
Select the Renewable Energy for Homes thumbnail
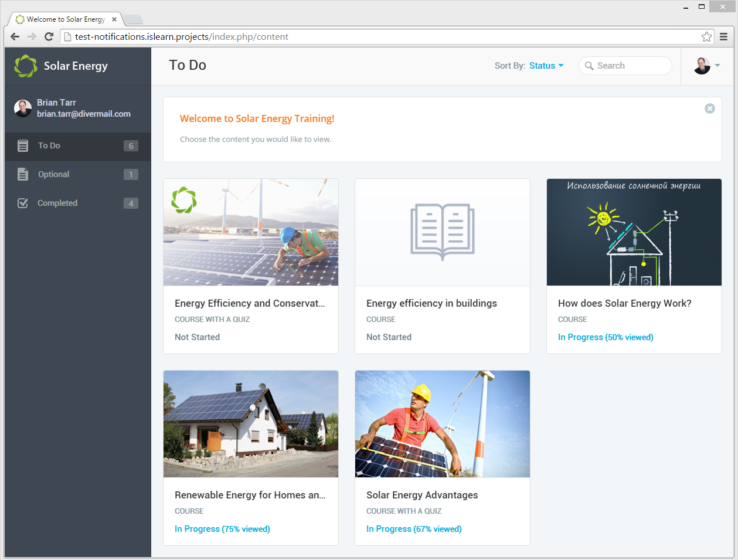click(x=251, y=424)
